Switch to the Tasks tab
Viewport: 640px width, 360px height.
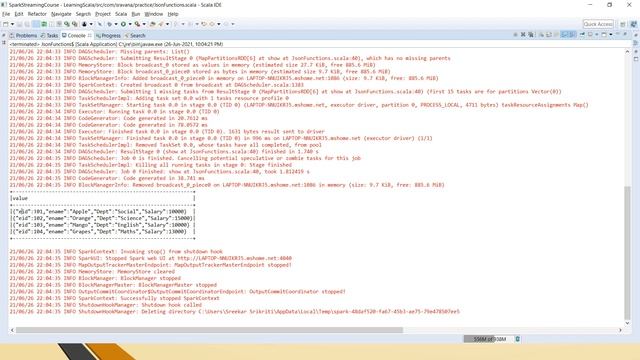point(49,36)
